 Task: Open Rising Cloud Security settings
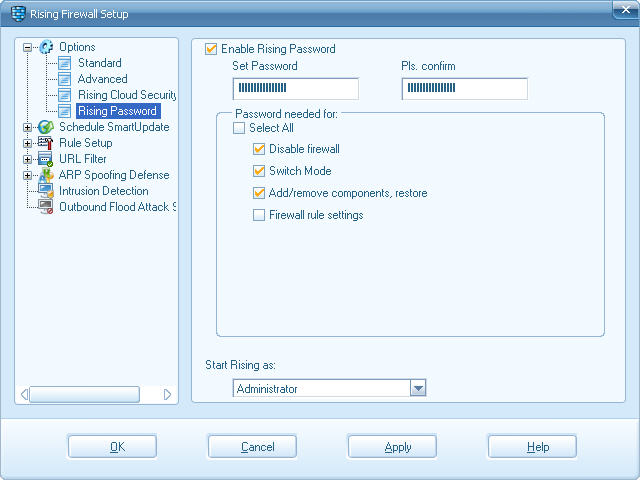[x=127, y=95]
